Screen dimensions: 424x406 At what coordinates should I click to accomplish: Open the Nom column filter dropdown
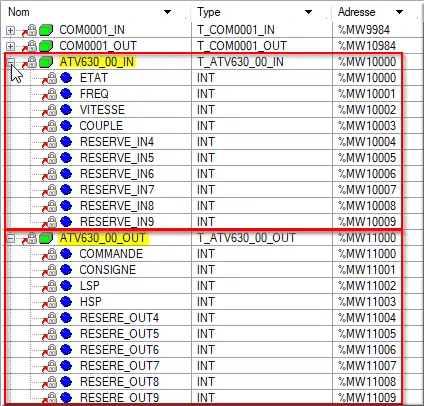click(167, 12)
